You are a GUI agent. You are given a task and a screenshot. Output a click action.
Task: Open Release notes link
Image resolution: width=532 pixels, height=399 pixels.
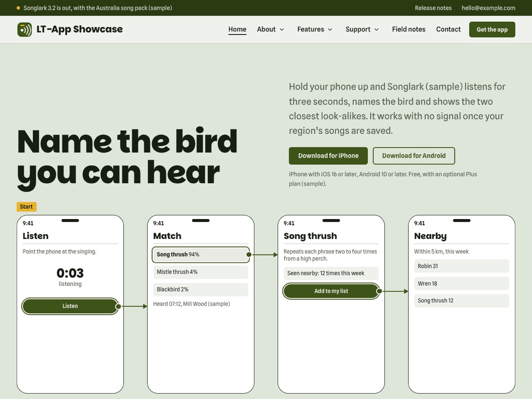coord(433,8)
